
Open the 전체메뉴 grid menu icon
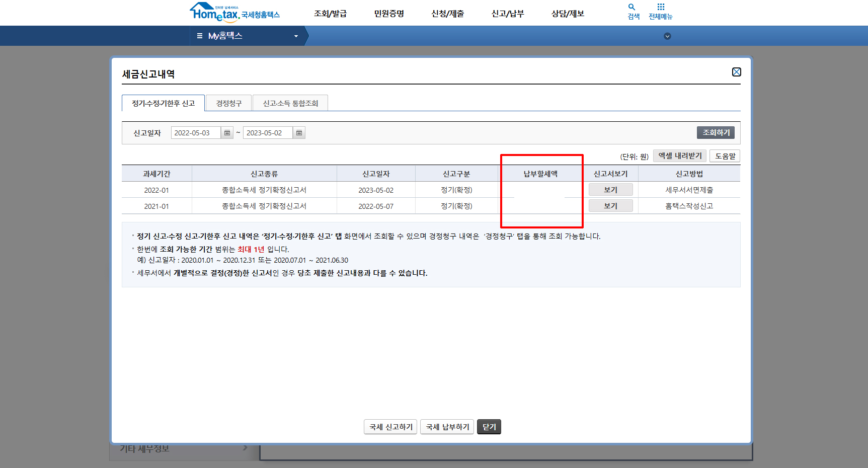point(660,9)
